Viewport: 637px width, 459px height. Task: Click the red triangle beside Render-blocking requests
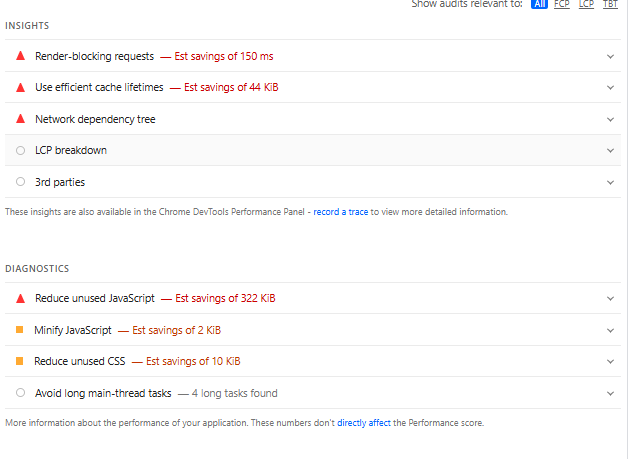click(20, 56)
